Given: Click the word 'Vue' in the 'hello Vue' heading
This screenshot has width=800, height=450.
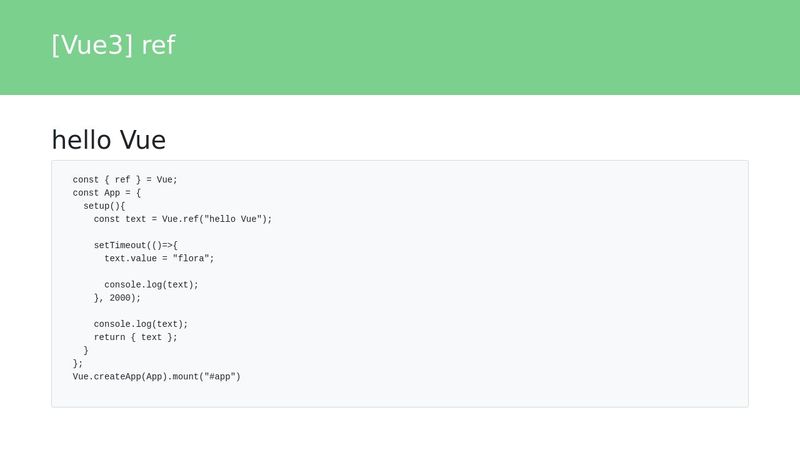Looking at the screenshot, I should point(143,140).
